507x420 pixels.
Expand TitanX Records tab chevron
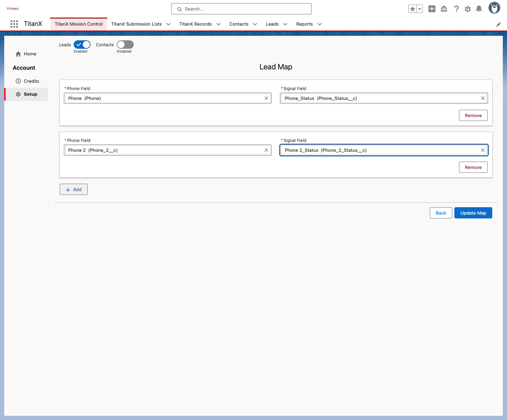219,24
